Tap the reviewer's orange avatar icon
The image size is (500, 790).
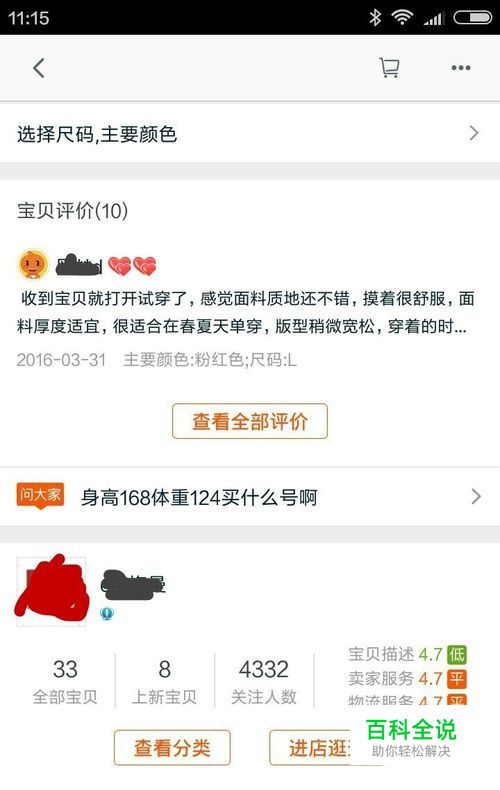pyautogui.click(x=33, y=264)
